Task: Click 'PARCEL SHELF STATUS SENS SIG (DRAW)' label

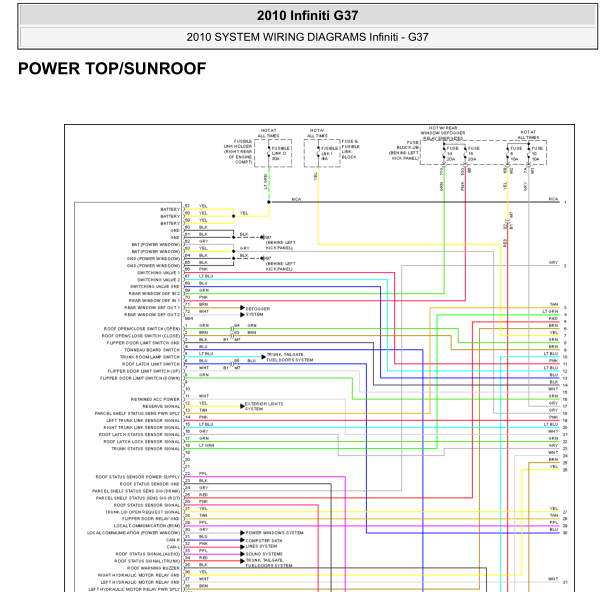Action: [136, 491]
